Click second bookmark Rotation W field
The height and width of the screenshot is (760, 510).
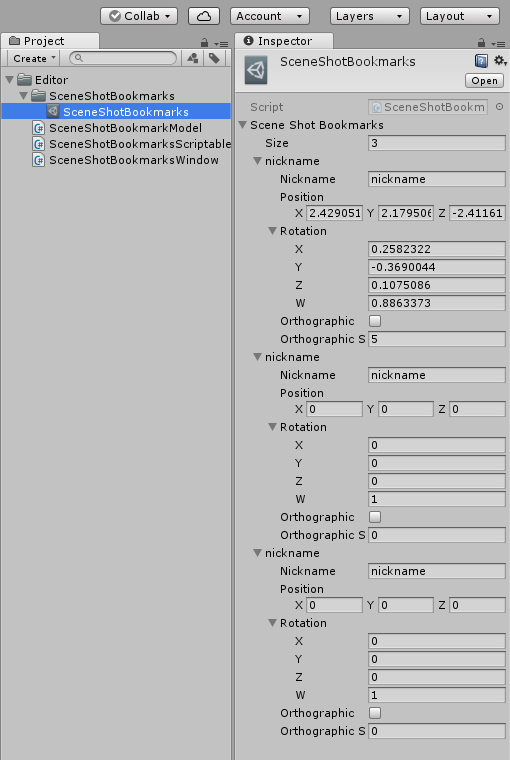[436, 499]
